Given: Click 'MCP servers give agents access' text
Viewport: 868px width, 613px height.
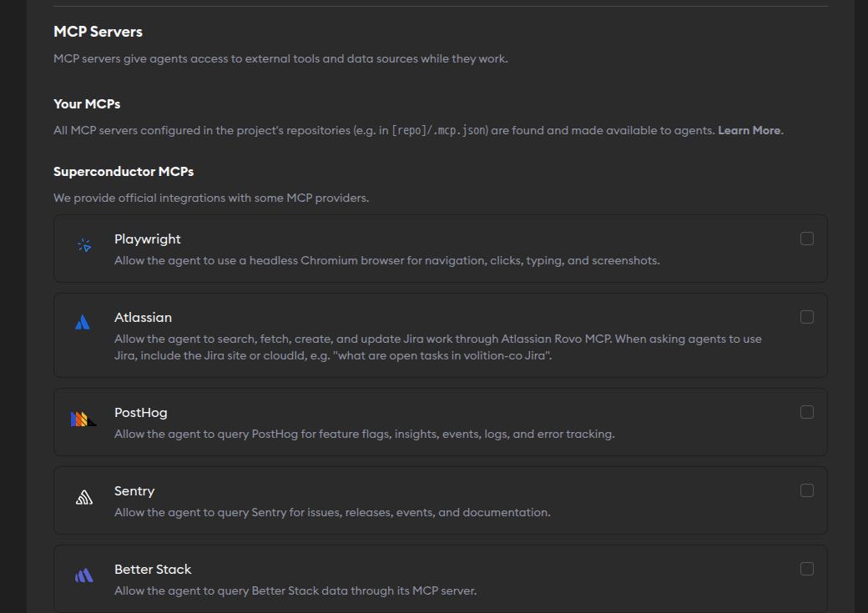Looking at the screenshot, I should click(x=280, y=58).
